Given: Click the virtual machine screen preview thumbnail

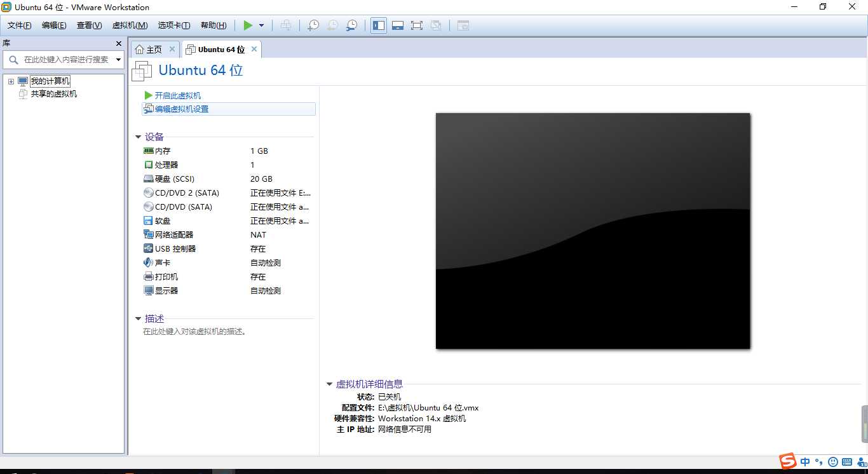Looking at the screenshot, I should coord(593,231).
